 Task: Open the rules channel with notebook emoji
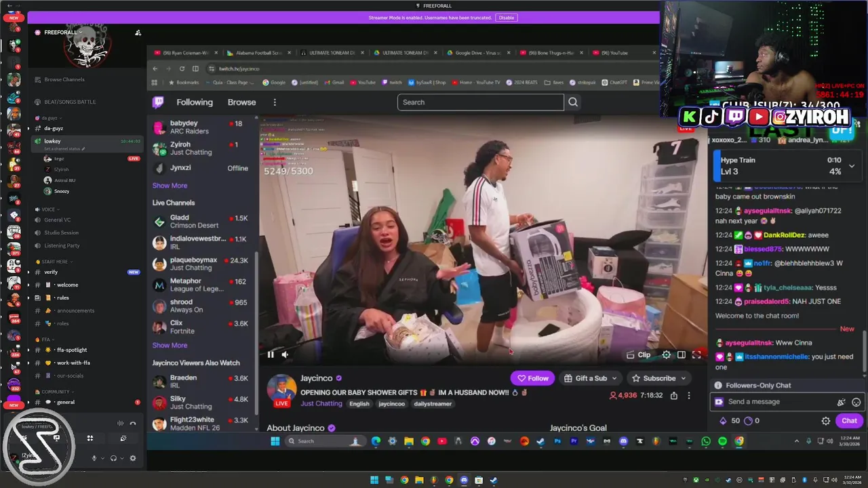(x=62, y=298)
